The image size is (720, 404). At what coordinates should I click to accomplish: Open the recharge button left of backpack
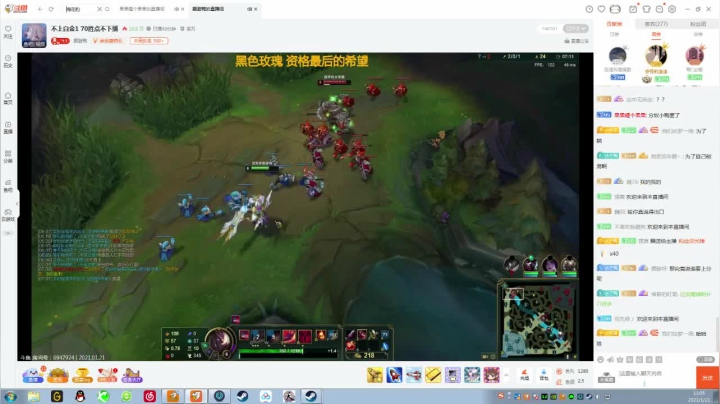[x=524, y=375]
